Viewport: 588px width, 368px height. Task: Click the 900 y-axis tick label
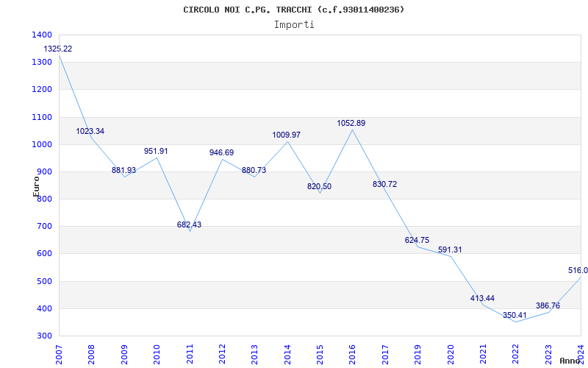[45, 172]
